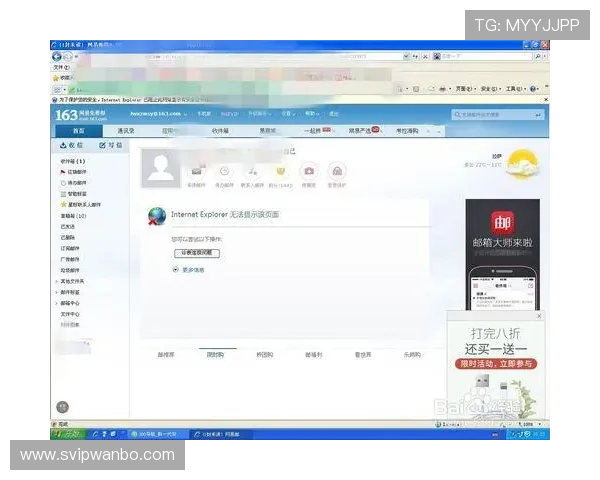Open the IE help question-mark icon
600x480 pixels.
533,89
